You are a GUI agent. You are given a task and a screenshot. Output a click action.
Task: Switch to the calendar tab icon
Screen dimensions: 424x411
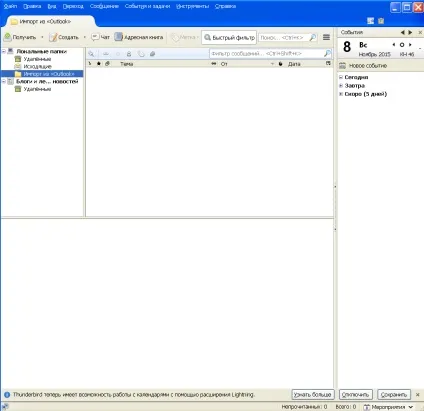click(x=370, y=21)
